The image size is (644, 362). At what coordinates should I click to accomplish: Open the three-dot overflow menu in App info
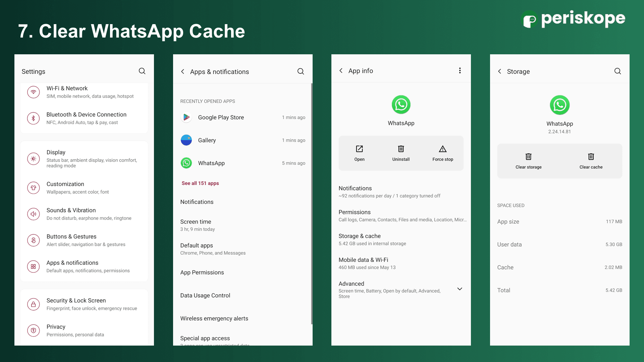460,70
